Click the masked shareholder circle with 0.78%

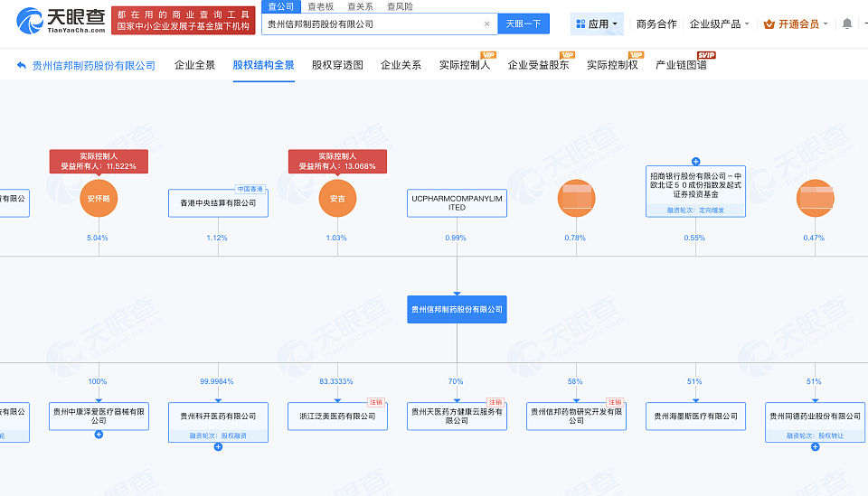576,199
